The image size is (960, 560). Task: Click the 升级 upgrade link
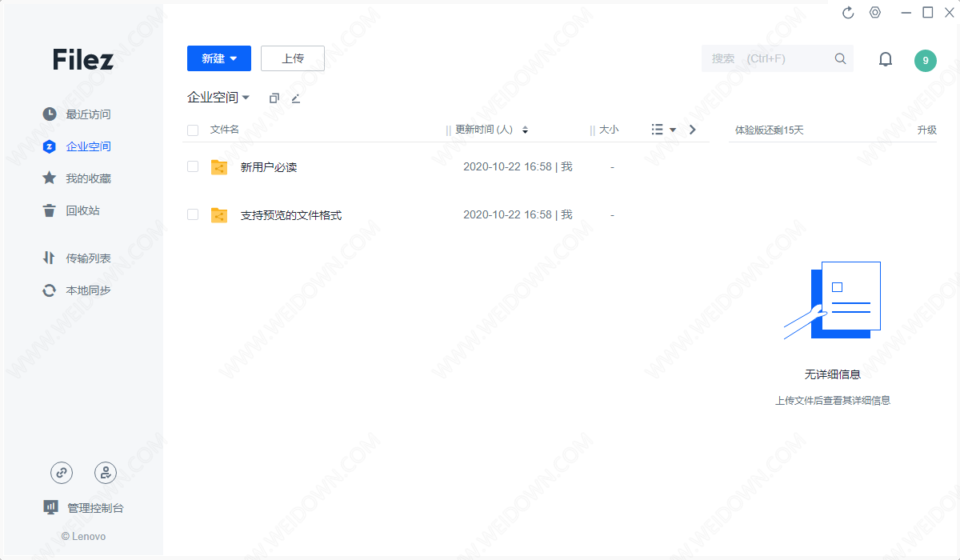pyautogui.click(x=926, y=130)
